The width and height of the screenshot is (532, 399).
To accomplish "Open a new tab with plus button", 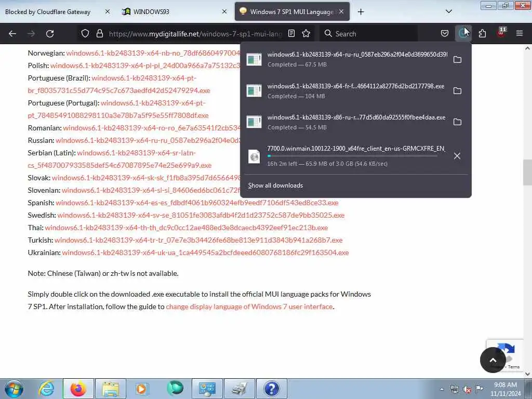I will [x=361, y=12].
